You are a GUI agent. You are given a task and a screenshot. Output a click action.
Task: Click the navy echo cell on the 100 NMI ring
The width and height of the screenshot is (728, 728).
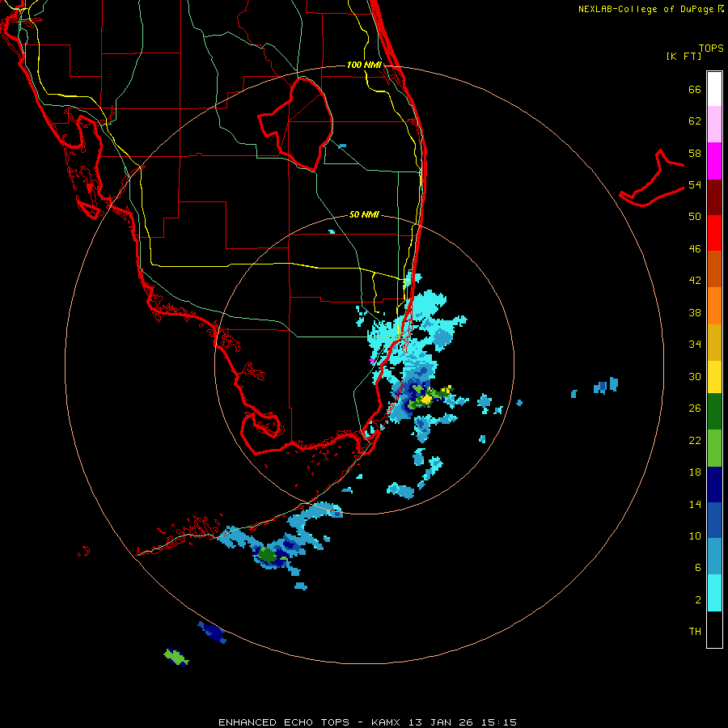point(213,633)
